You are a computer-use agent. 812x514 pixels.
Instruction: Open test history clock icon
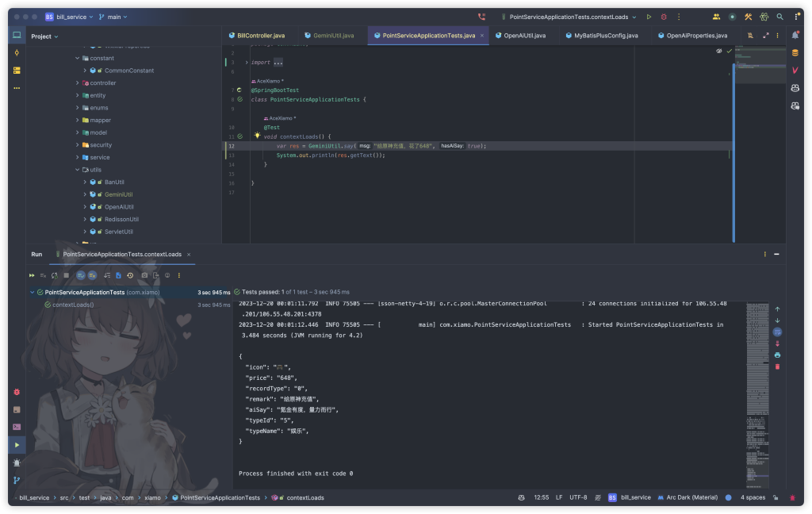tap(130, 275)
